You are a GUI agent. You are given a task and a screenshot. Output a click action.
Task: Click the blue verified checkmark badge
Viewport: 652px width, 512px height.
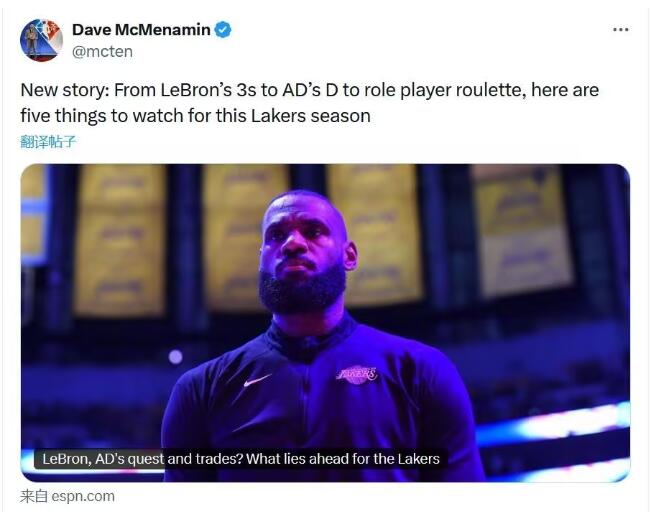tap(223, 30)
